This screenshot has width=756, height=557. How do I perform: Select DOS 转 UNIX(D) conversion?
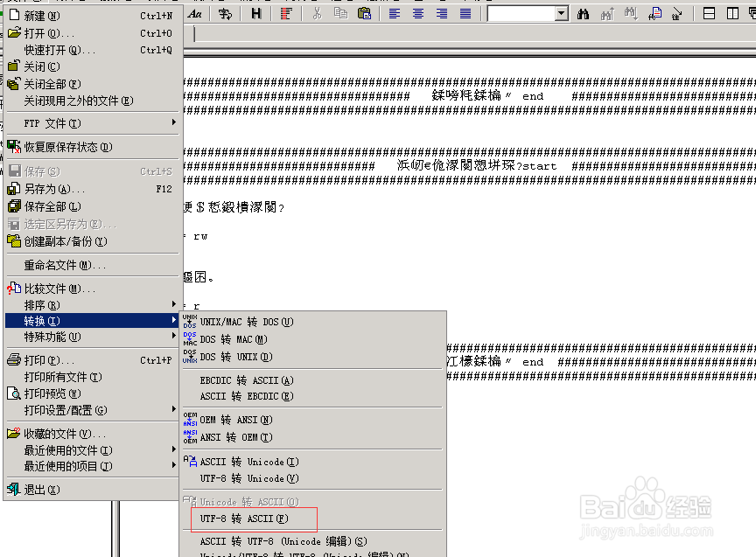pos(312,357)
